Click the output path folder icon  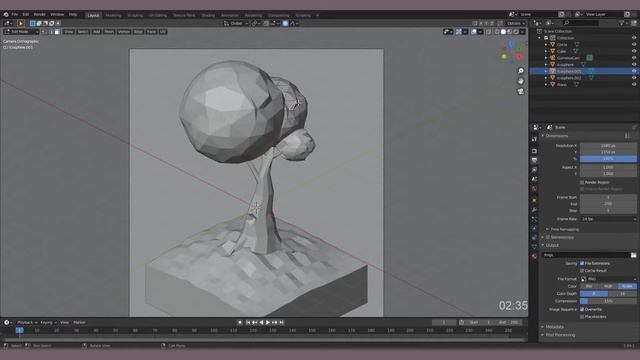point(633,255)
